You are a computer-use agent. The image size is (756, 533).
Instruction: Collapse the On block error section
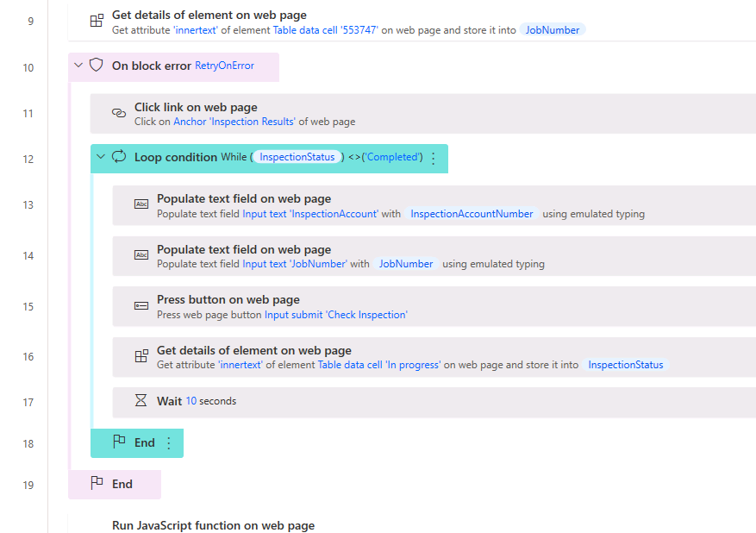pos(78,66)
